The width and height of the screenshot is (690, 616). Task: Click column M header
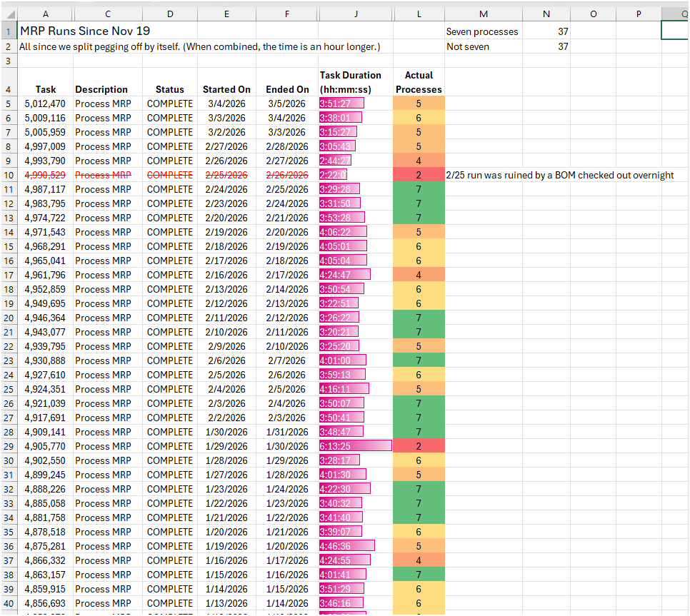(x=483, y=14)
